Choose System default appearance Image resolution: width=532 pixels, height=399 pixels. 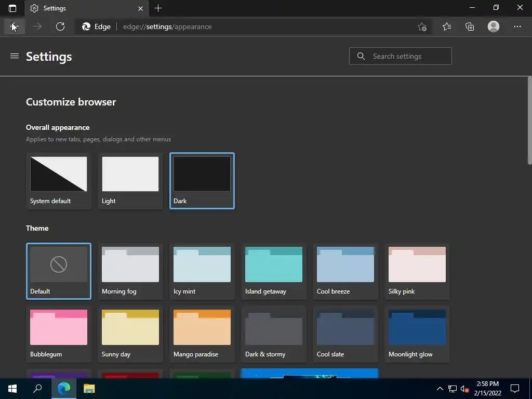click(x=58, y=180)
